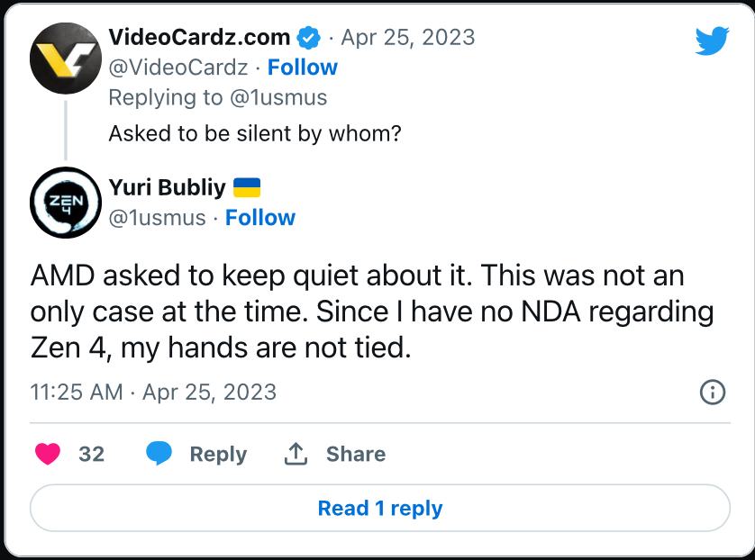Click the blue verified badge
This screenshot has height=560, width=755.
coord(309,38)
